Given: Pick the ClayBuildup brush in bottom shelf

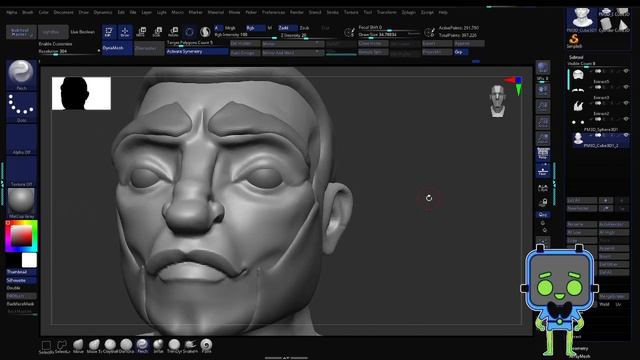Looking at the screenshot, I should point(110,346).
